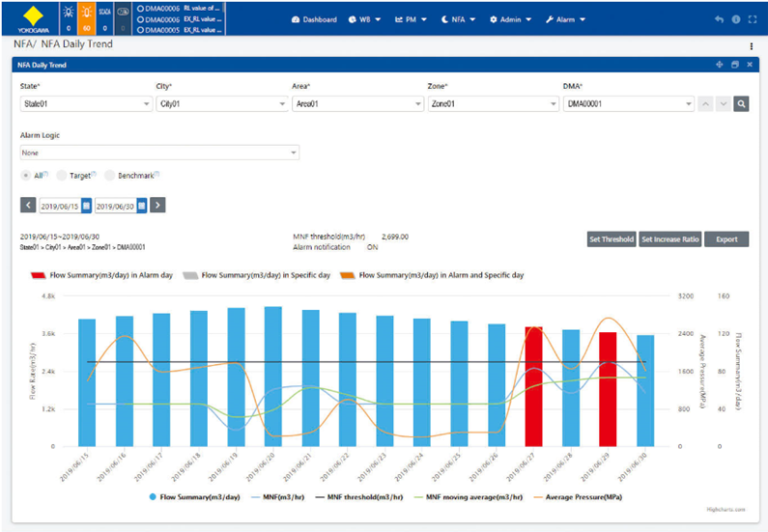Expand the State dropdown

(82, 104)
